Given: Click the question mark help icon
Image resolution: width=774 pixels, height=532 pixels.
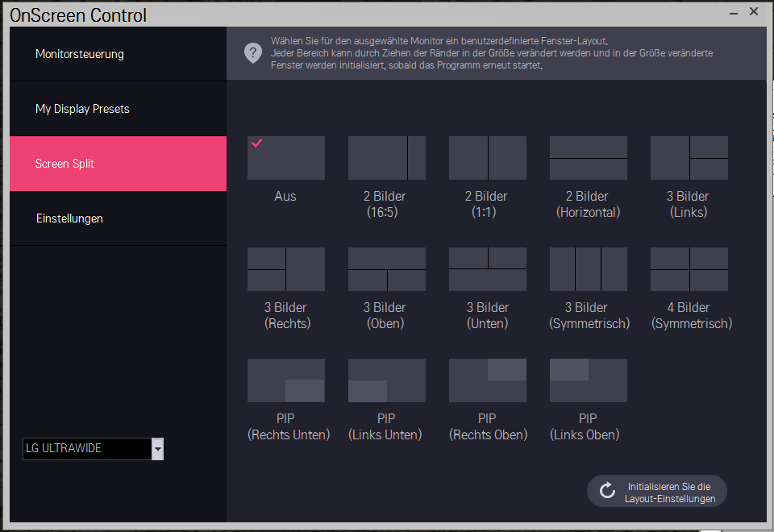Looking at the screenshot, I should pyautogui.click(x=253, y=53).
